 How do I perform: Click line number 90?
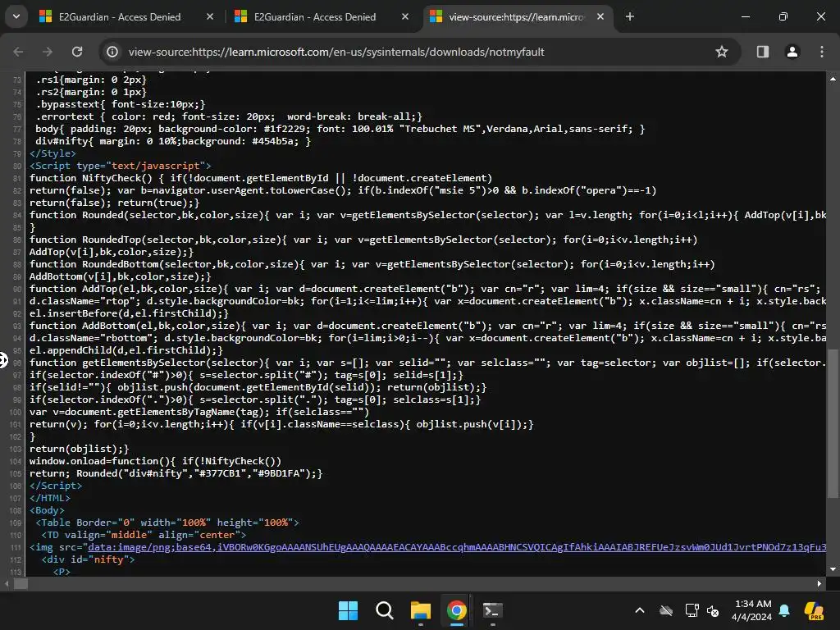16,289
